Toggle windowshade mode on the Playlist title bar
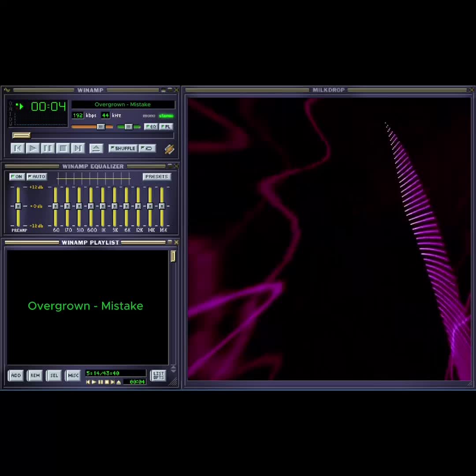476x476 pixels. point(170,242)
